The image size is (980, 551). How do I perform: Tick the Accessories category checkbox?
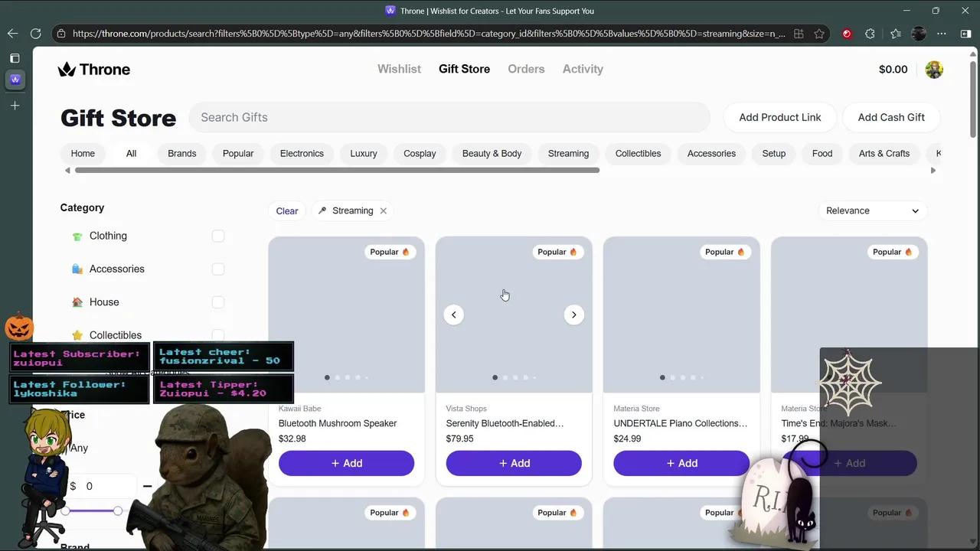(218, 269)
